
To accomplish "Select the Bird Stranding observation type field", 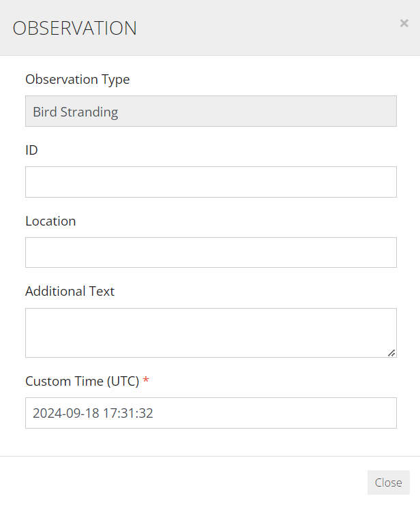I will tap(211, 111).
